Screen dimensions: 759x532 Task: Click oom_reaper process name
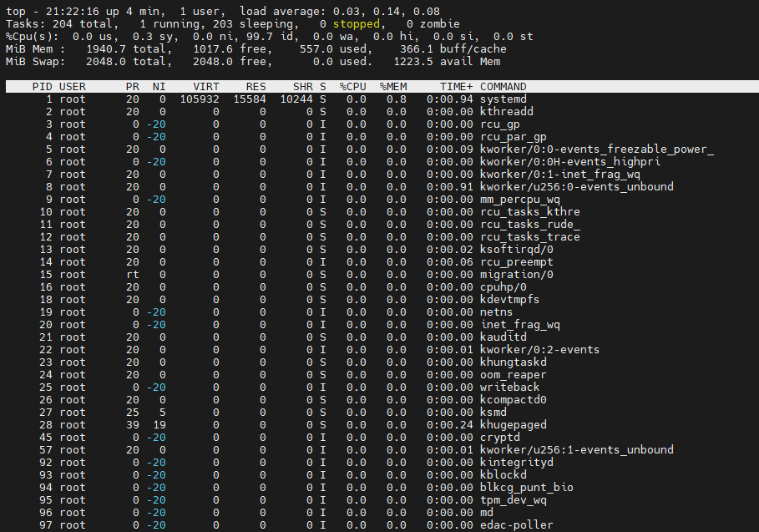pos(514,375)
